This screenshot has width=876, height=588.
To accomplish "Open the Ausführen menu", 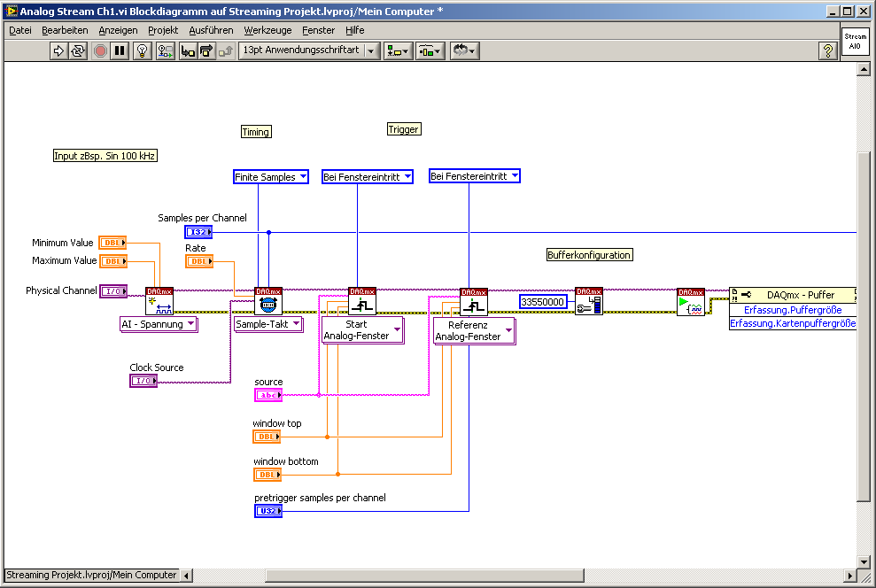I will (x=211, y=30).
